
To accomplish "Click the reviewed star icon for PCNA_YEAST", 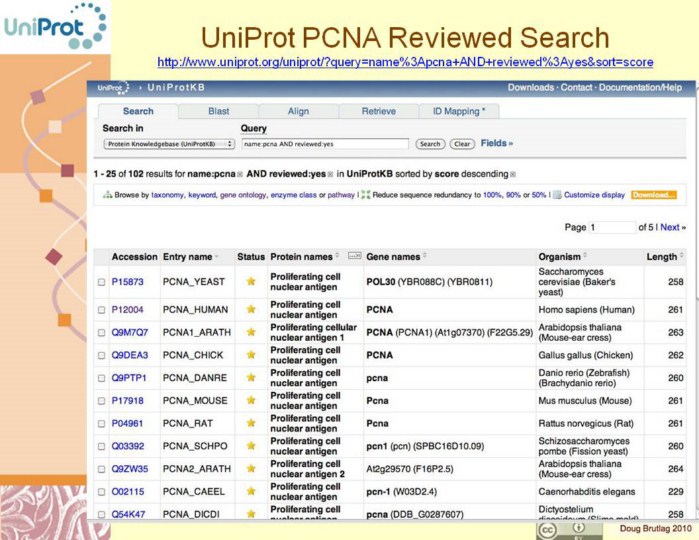I will pyautogui.click(x=251, y=282).
